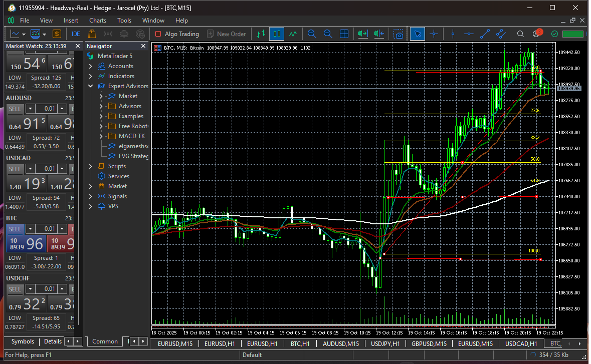This screenshot has width=591, height=364.
Task: Zoom in on the chart
Action: click(x=312, y=34)
